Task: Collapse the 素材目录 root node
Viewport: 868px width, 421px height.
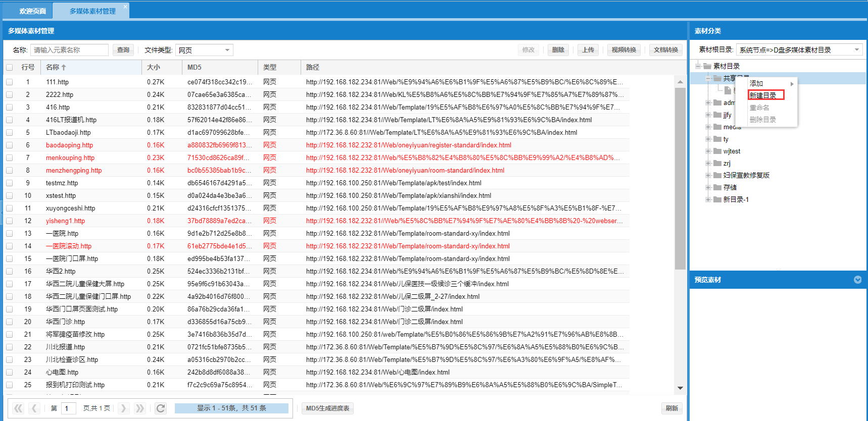Action: pyautogui.click(x=698, y=66)
